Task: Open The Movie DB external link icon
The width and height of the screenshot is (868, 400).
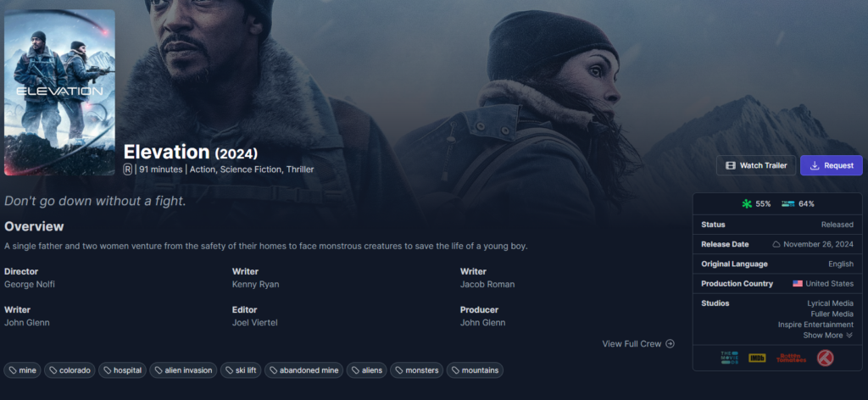Action: (730, 358)
